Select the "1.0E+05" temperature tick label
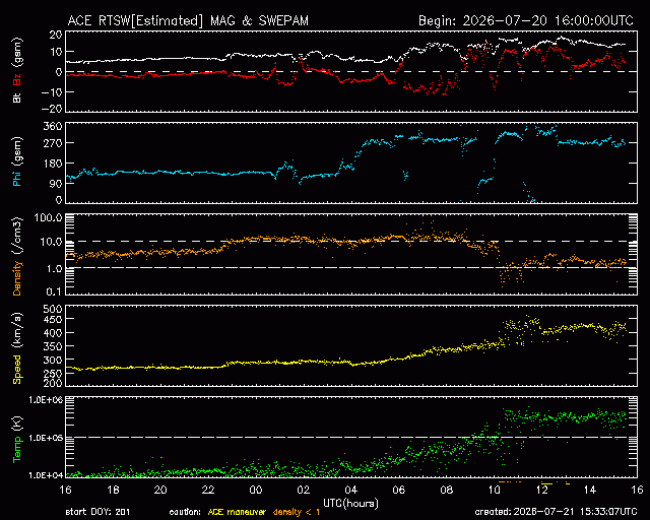 (46, 438)
